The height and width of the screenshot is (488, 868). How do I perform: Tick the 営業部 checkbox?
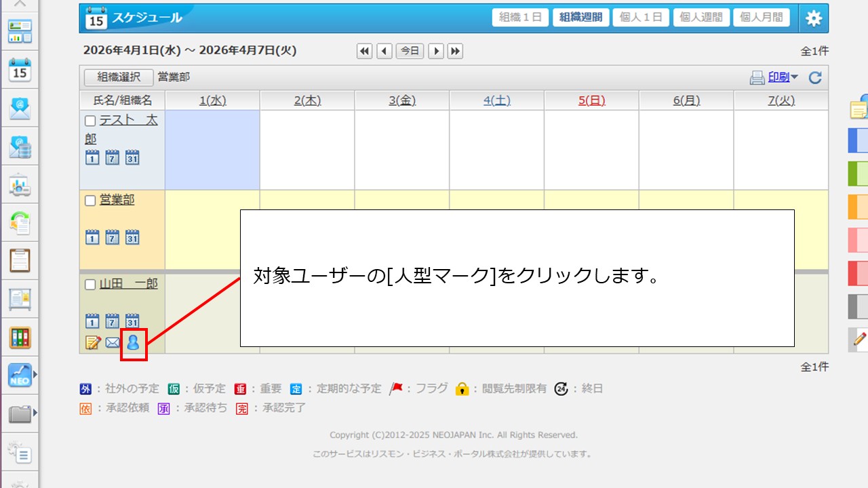click(90, 201)
